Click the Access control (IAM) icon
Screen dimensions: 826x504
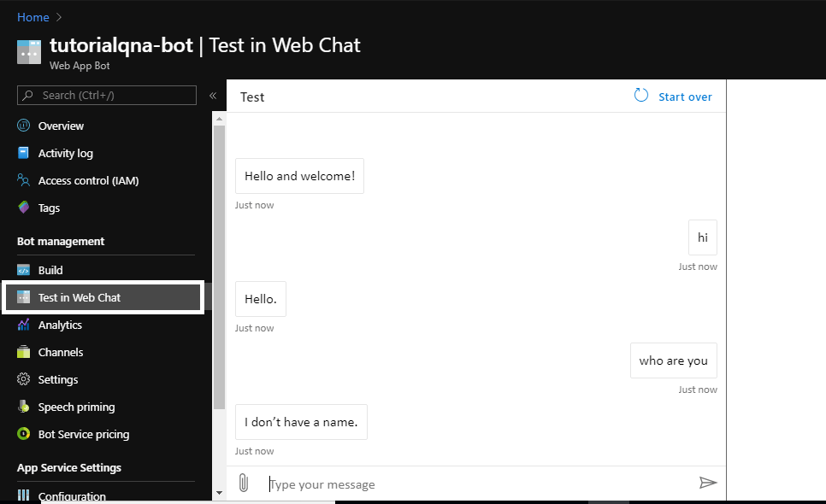23,180
